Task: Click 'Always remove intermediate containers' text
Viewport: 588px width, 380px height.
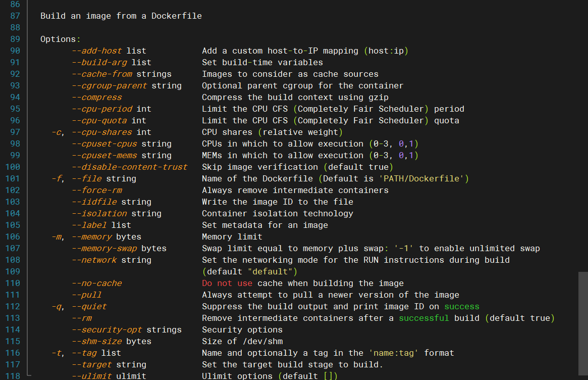Action: click(295, 191)
